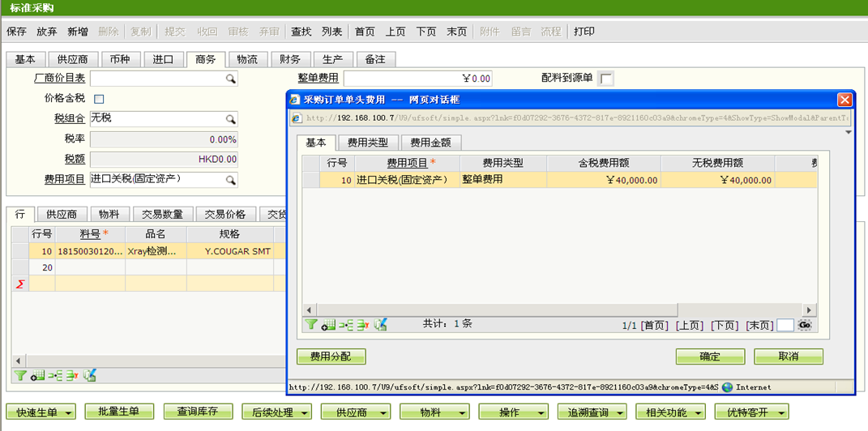Viewport: 868px width, 431px height.
Task: Click the 保存 toolbar command
Action: pos(16,32)
